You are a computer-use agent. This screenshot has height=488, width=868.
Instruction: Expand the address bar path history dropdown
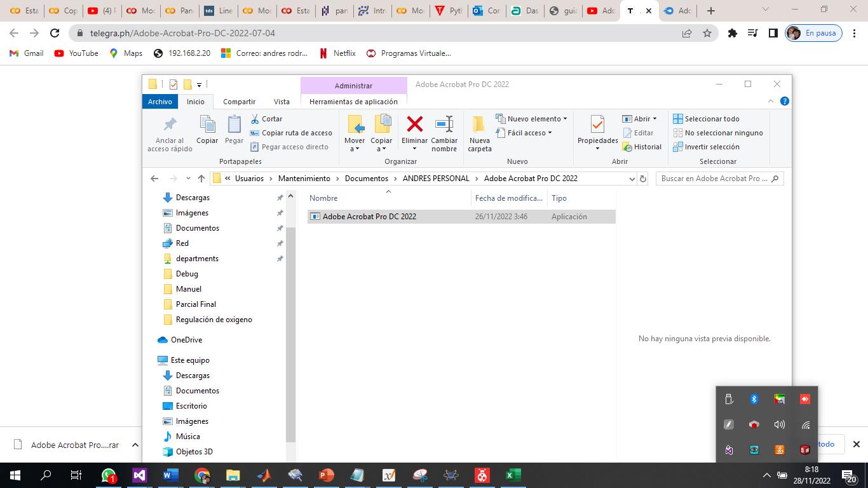(x=632, y=179)
